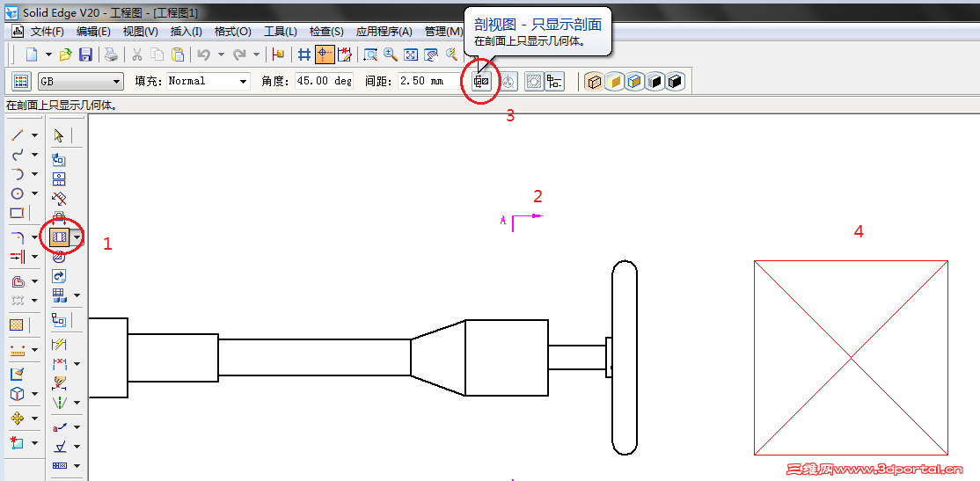The height and width of the screenshot is (481, 980).
Task: Open the dropdown arrow next to the New icon
Action: click(48, 55)
